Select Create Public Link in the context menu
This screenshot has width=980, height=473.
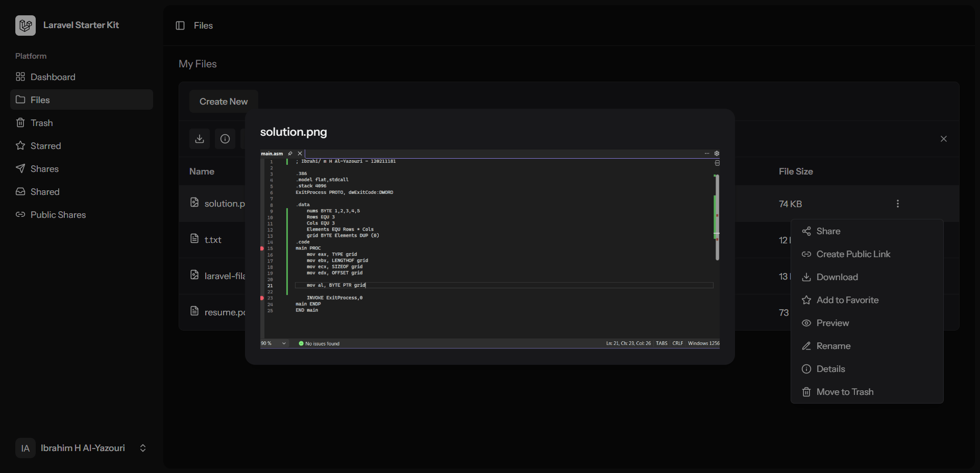[867, 254]
